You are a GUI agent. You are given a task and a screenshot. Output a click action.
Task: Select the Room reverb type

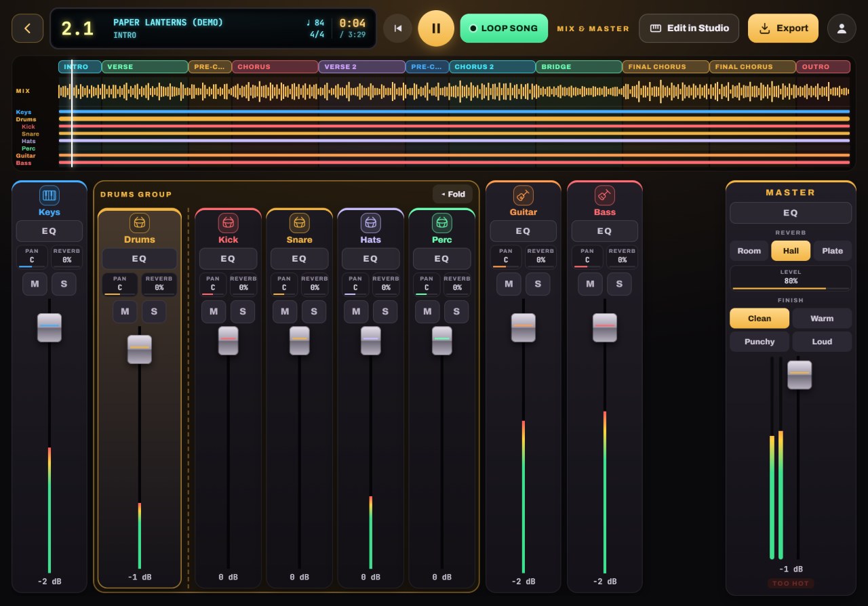coord(749,251)
